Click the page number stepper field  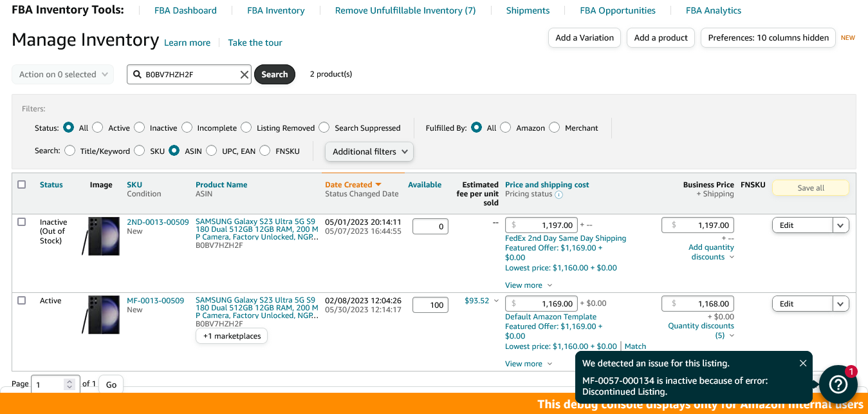click(x=55, y=384)
